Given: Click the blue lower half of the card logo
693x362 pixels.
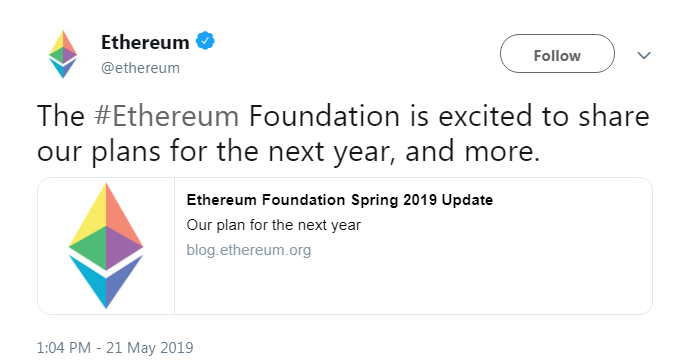Looking at the screenshot, I should click(106, 281).
